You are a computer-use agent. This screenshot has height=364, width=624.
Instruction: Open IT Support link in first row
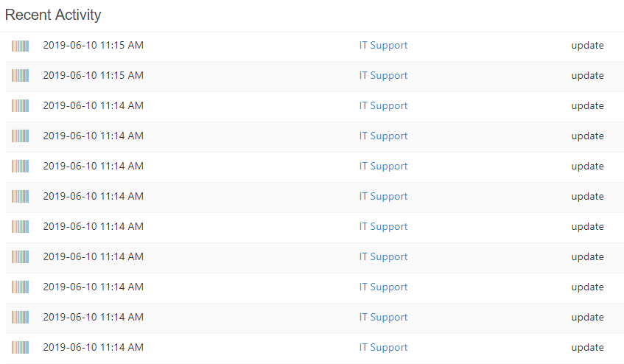[x=383, y=46]
